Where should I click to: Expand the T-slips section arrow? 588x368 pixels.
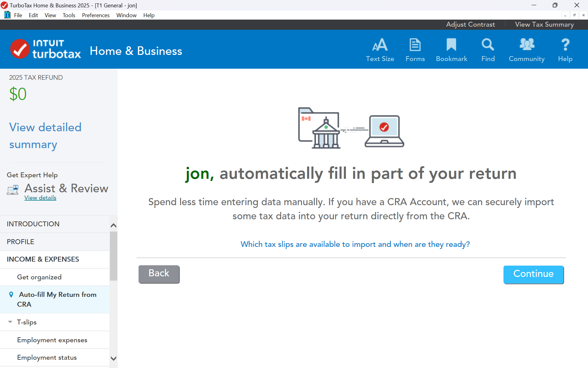coord(10,322)
